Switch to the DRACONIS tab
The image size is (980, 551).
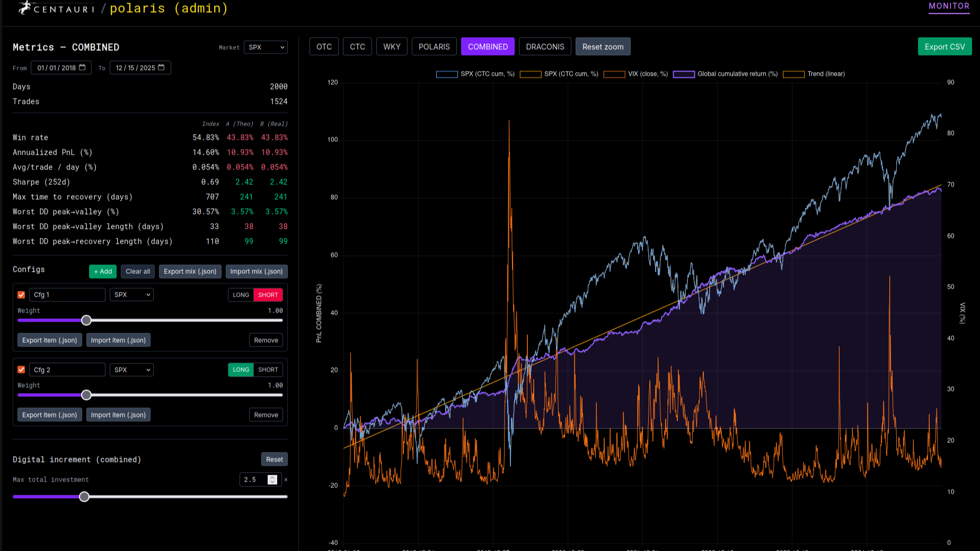(545, 47)
